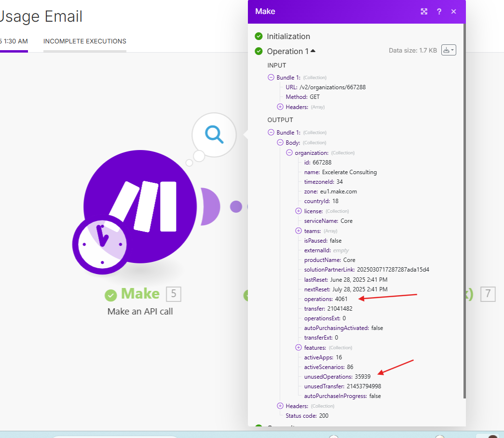Select zone eu1.make.com value

pos(339,192)
